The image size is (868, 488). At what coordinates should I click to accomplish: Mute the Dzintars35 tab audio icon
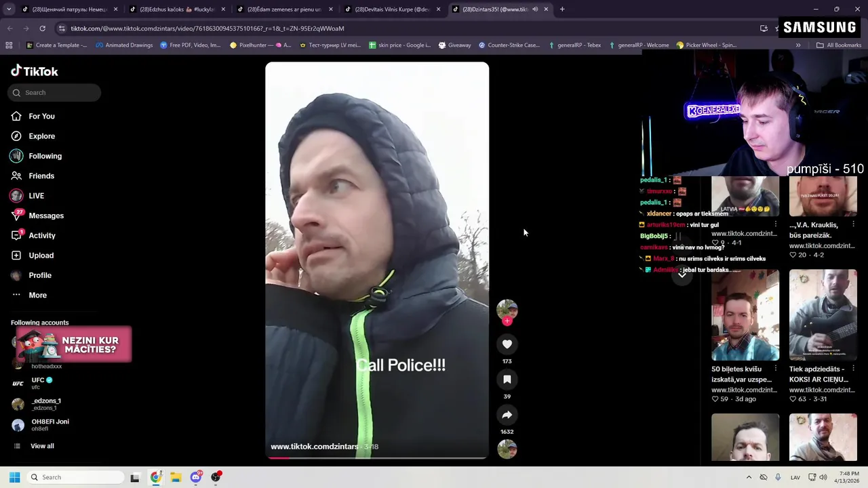pyautogui.click(x=535, y=9)
